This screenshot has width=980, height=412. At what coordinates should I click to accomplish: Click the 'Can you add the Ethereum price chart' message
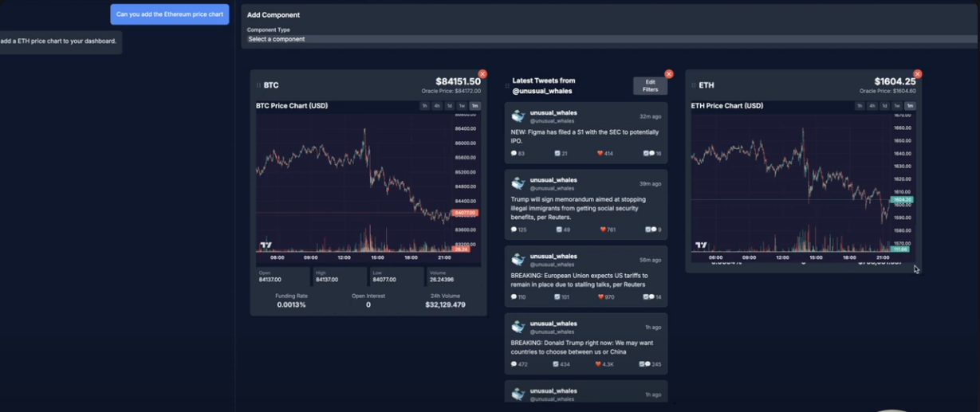[x=170, y=14]
